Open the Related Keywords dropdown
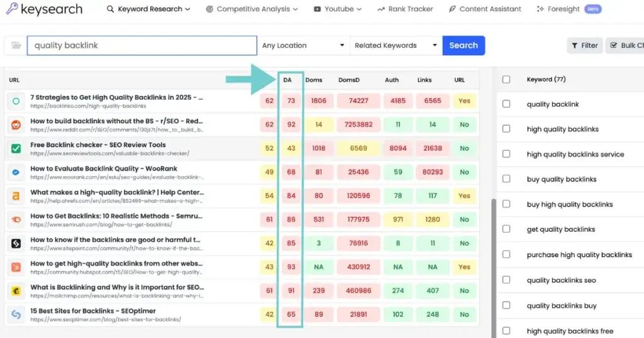Viewport: 644px width, 338px height. pos(396,45)
